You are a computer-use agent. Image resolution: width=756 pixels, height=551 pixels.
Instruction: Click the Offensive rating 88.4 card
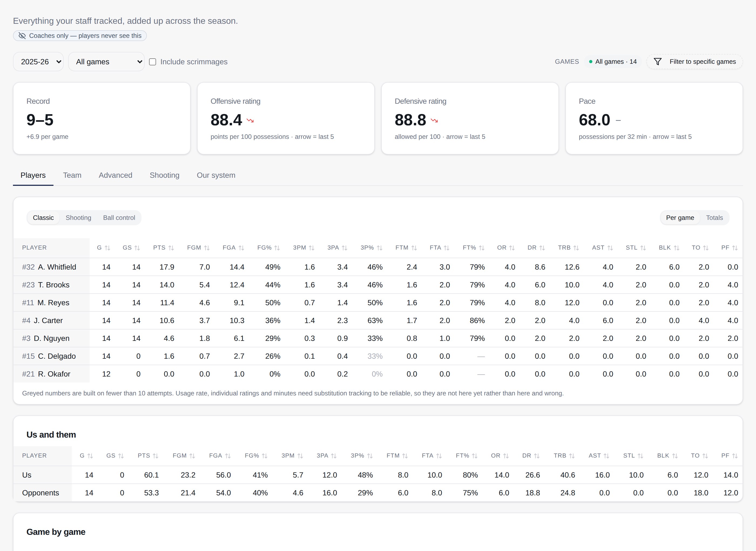[x=286, y=118]
